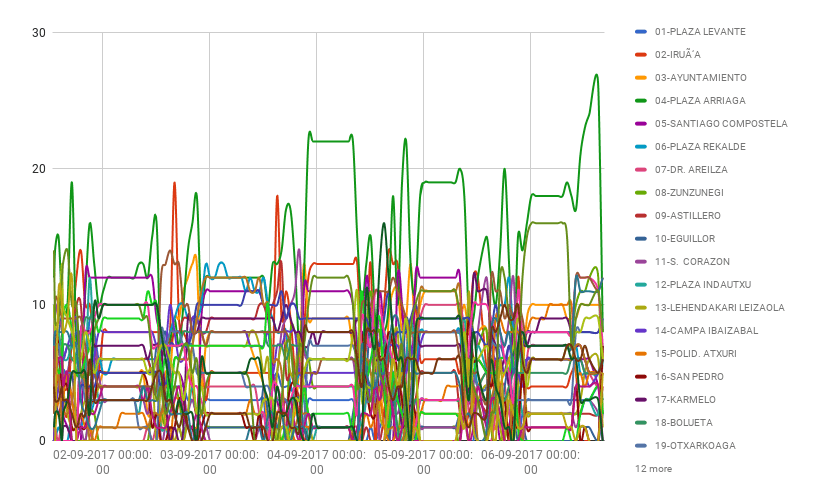This screenshot has height=502, width=813.
Task: Click the 09-ASTILLERO red legend swatch
Action: click(641, 216)
